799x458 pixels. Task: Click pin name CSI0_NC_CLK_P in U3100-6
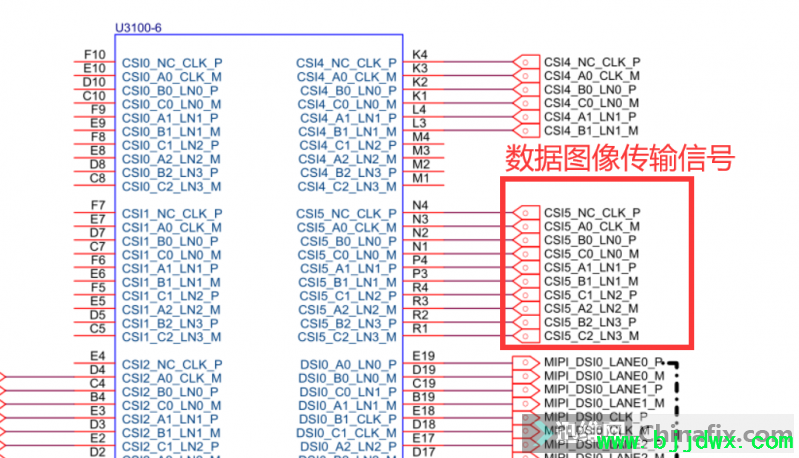(x=172, y=63)
